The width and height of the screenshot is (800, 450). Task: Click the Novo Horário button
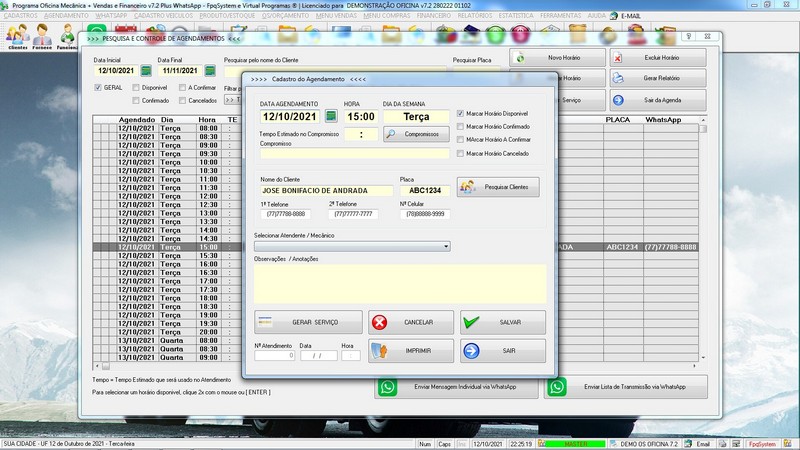click(x=557, y=58)
